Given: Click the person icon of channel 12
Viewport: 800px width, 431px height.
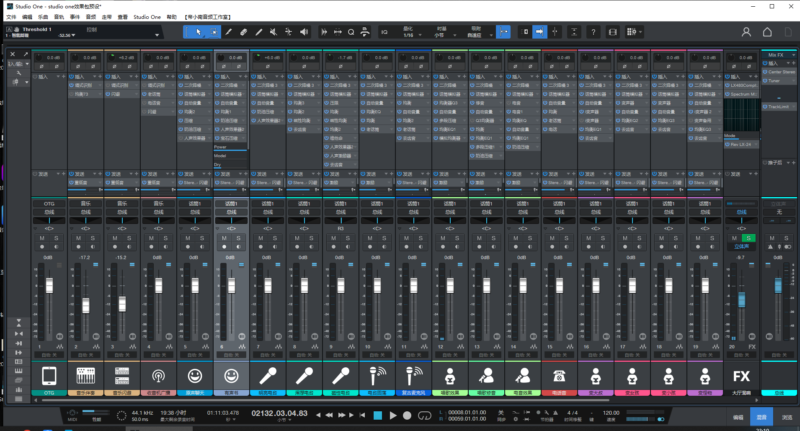Looking at the screenshot, I should (449, 376).
